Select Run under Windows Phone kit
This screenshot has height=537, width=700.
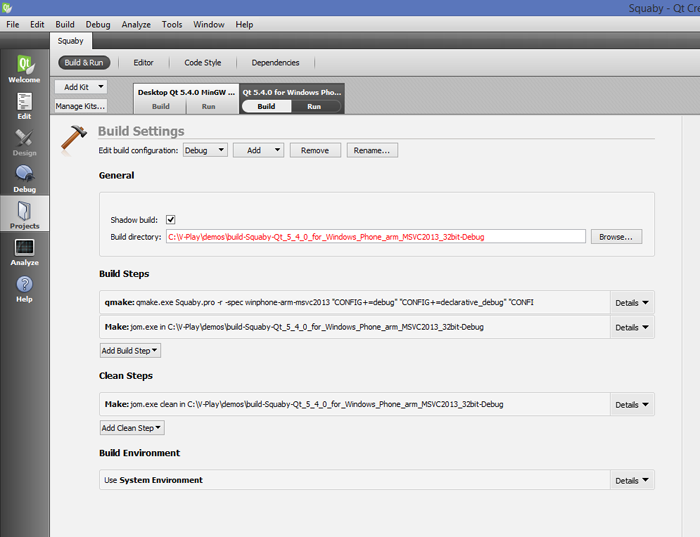(x=314, y=106)
